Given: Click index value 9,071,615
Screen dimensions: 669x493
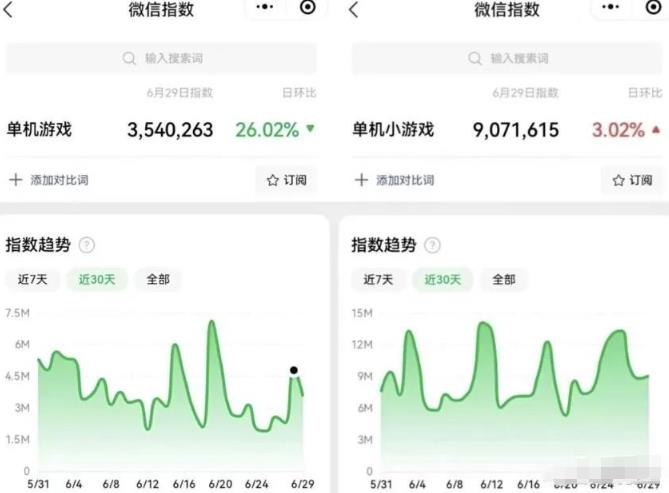Looking at the screenshot, I should point(516,130).
